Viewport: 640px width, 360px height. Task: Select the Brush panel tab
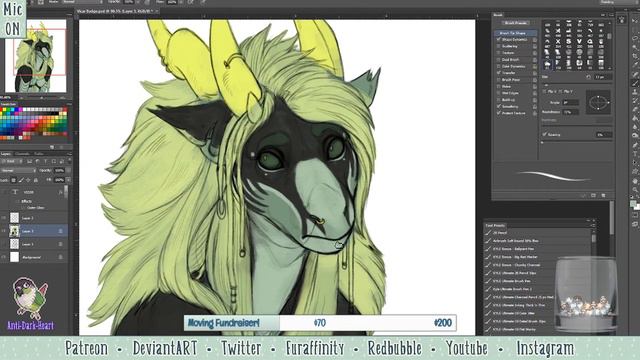click(498, 15)
